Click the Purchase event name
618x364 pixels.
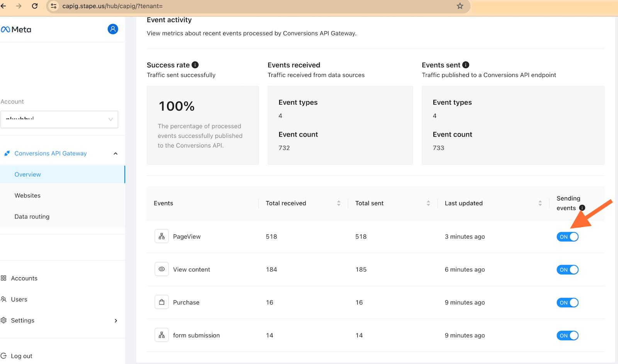tap(186, 303)
